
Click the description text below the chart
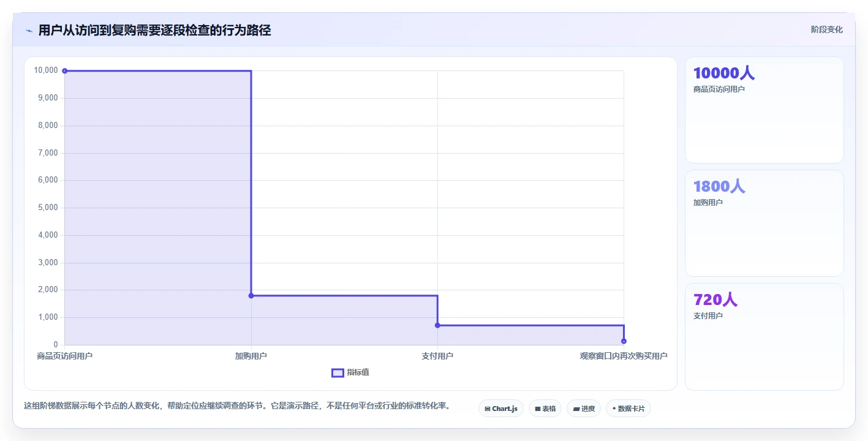pos(237,405)
